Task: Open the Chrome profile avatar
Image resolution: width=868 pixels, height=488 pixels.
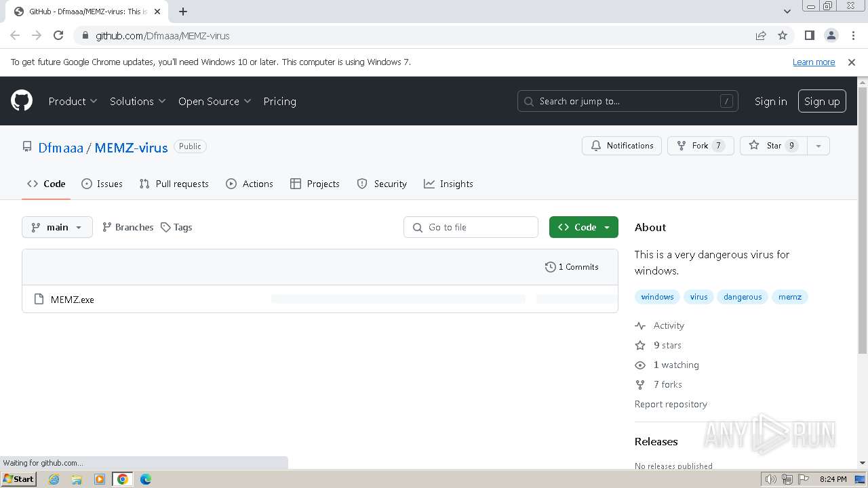Action: click(831, 35)
